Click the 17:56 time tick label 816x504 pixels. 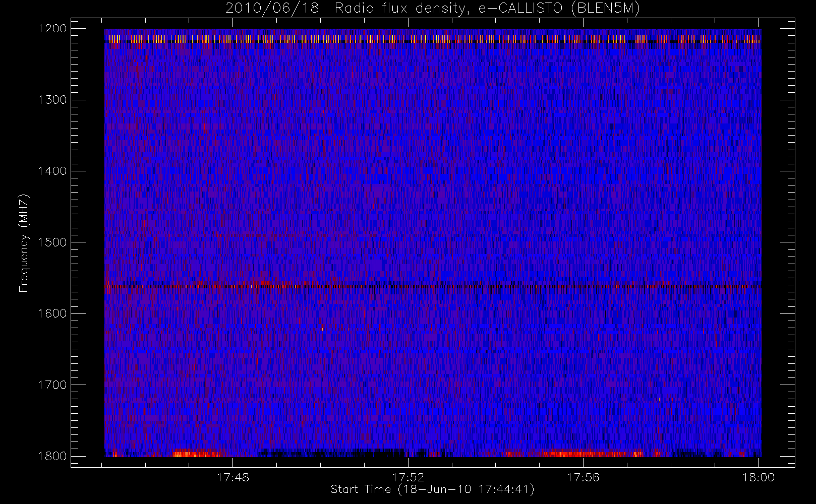(x=584, y=477)
